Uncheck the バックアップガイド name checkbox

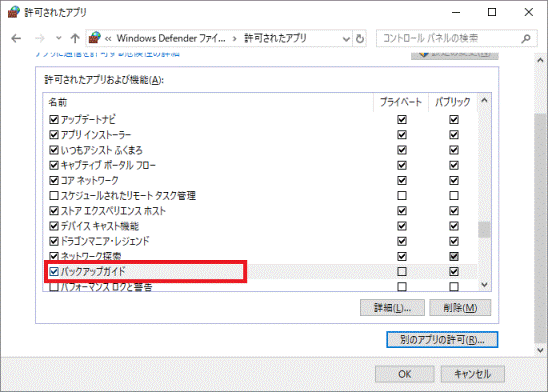pos(54,271)
